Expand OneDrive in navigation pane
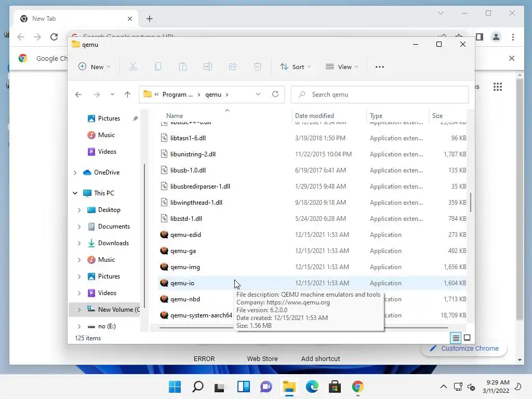 pos(75,172)
